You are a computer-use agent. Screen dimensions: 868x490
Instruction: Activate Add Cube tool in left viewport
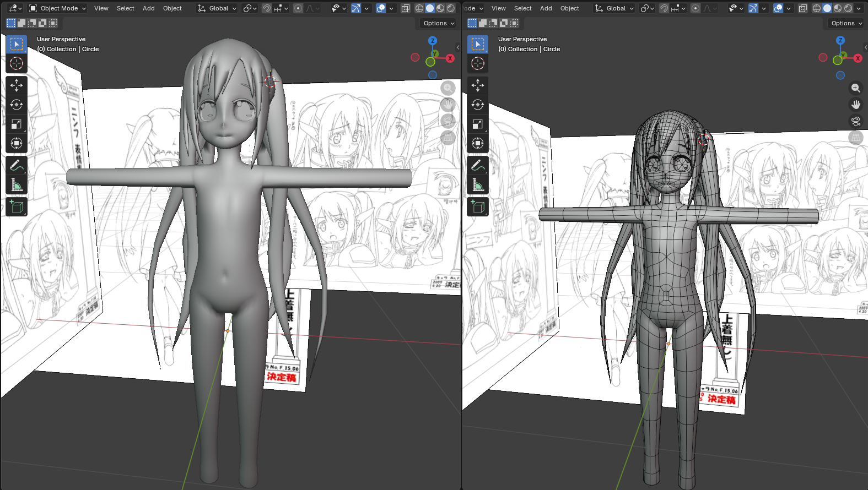(17, 206)
